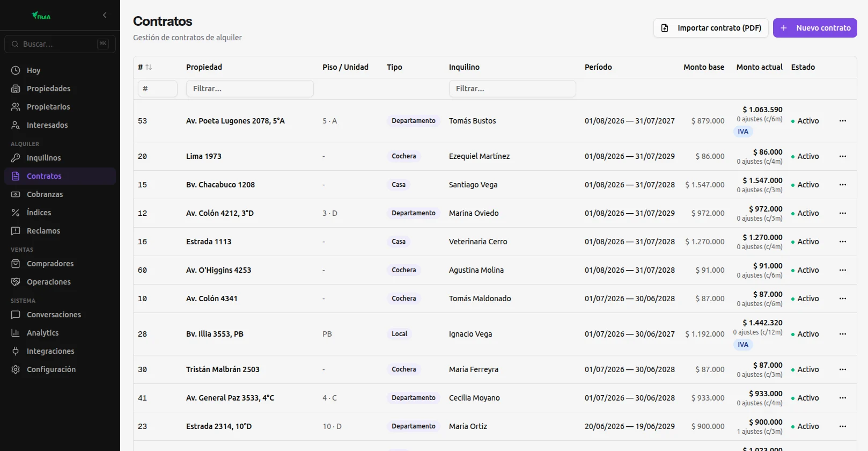Click property Av. O'Higgins 4253
Screen dimensions: 868x451
(x=218, y=270)
